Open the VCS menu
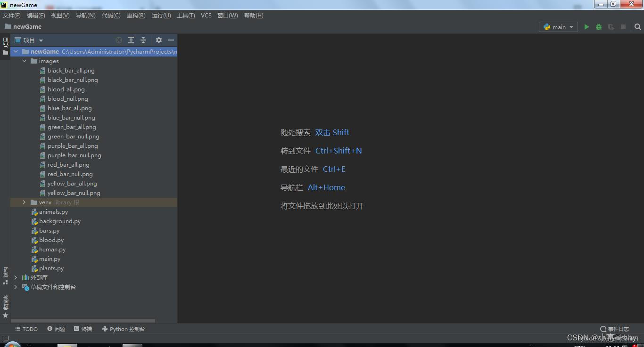Screen dimensions: 644x347 [206, 16]
